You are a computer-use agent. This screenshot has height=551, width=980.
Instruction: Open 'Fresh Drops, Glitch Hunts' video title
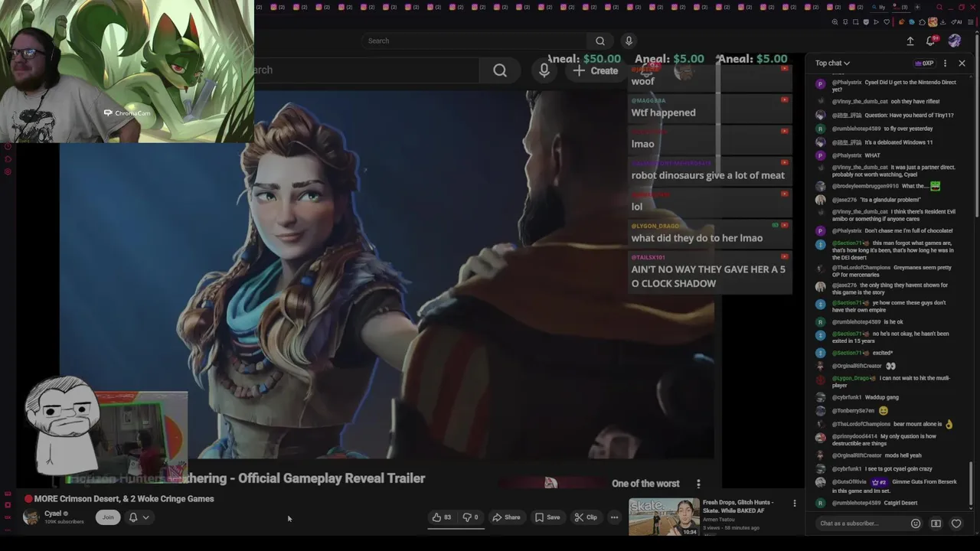(x=738, y=507)
